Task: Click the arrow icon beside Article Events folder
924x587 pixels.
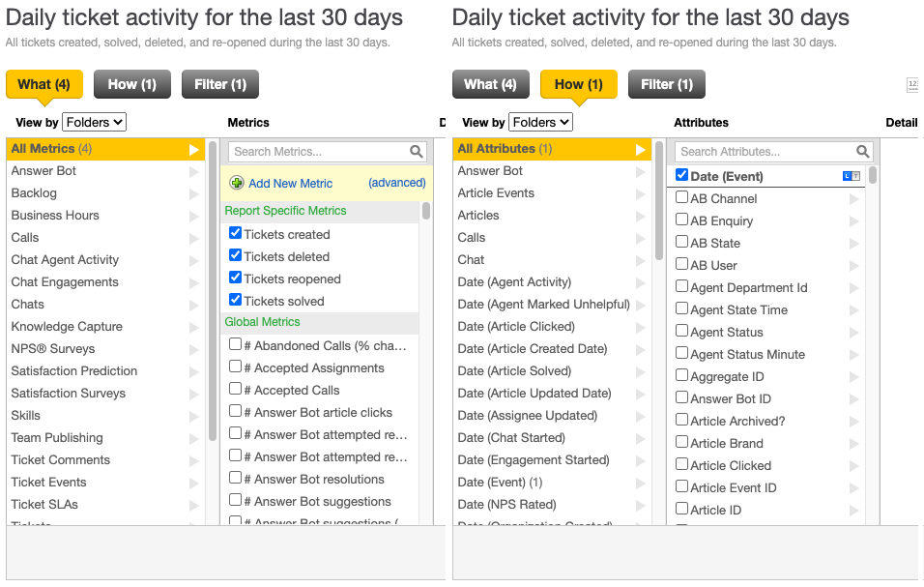Action: [641, 193]
